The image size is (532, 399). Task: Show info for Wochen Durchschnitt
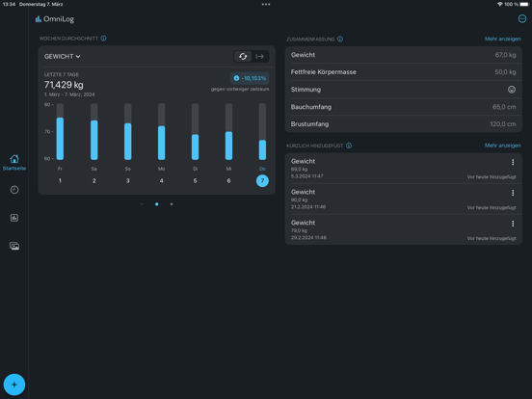103,39
